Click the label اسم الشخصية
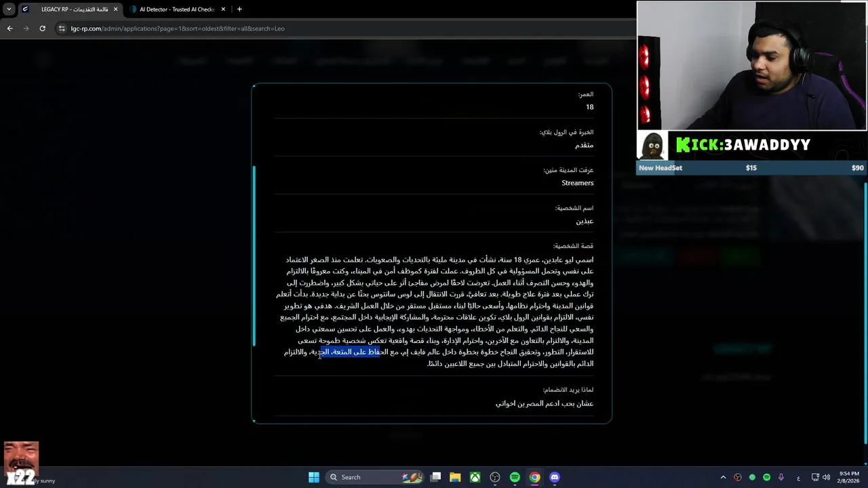 574,208
